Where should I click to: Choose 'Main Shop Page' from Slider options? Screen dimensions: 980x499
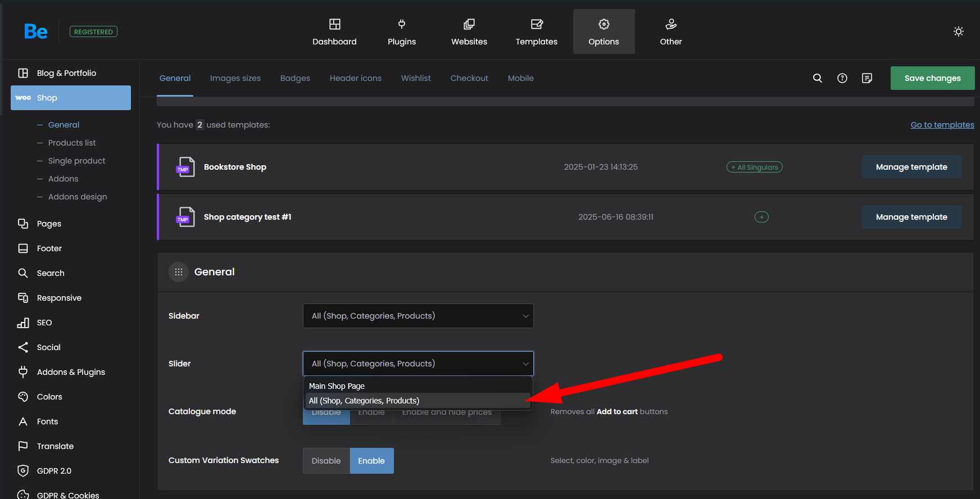pos(337,386)
